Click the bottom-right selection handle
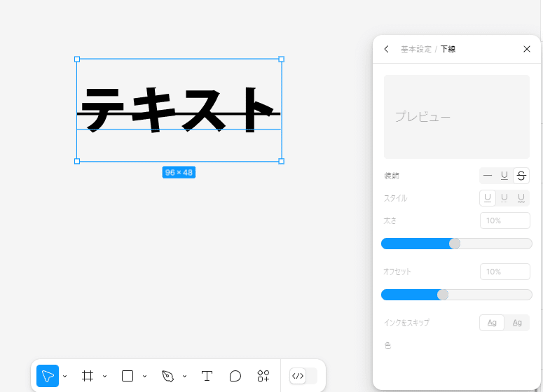 click(x=282, y=161)
